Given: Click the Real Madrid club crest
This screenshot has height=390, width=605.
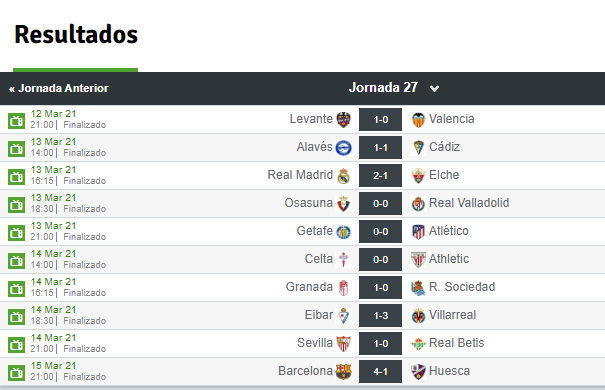Looking at the screenshot, I should [343, 176].
